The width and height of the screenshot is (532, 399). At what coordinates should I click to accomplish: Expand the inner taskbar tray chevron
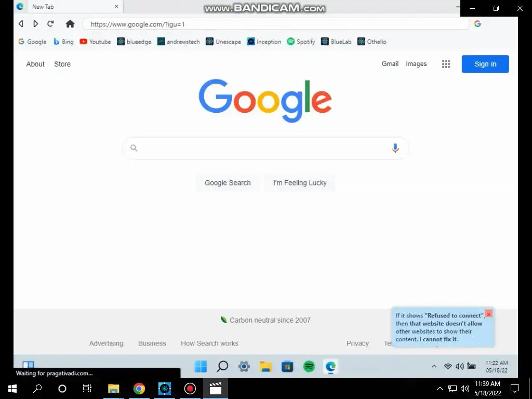[x=434, y=366]
